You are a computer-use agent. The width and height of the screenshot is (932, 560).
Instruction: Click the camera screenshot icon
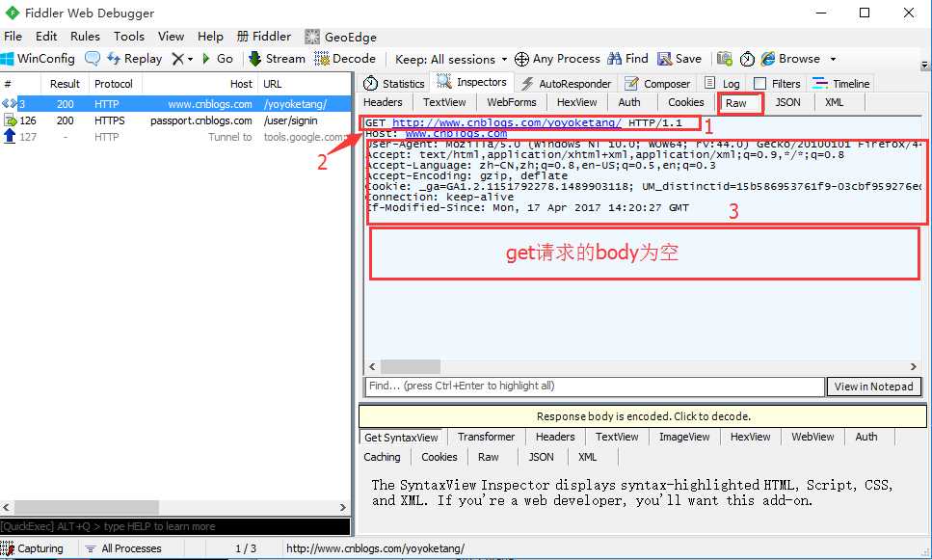coord(725,59)
